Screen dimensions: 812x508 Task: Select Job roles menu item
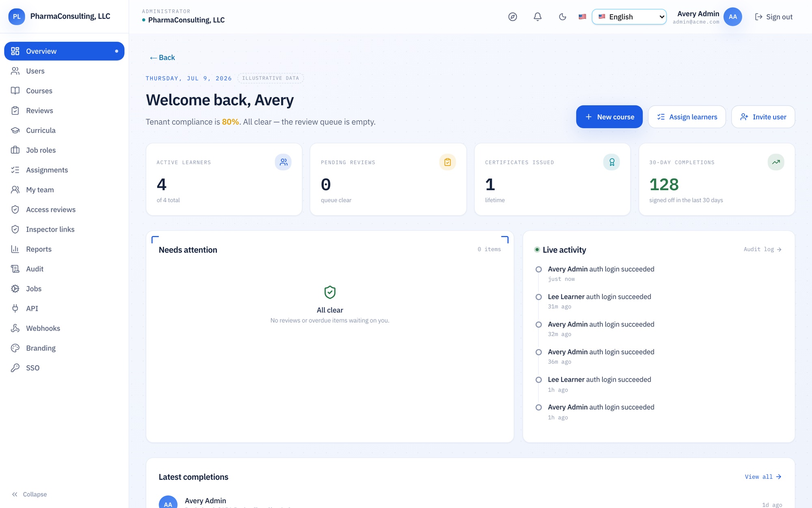[x=64, y=150]
